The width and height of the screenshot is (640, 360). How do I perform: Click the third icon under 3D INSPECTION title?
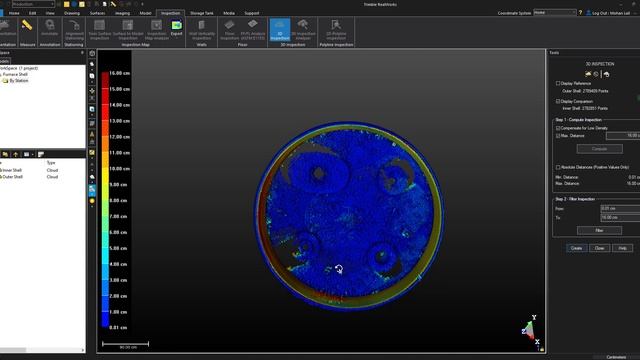[x=607, y=74]
